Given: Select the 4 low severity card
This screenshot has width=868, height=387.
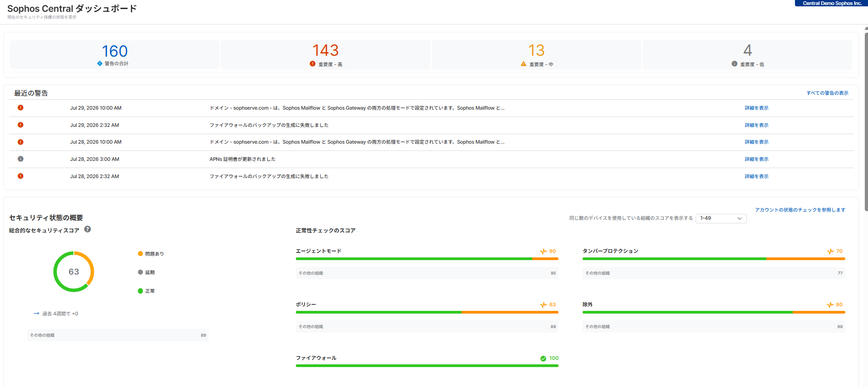Looking at the screenshot, I should (x=748, y=55).
